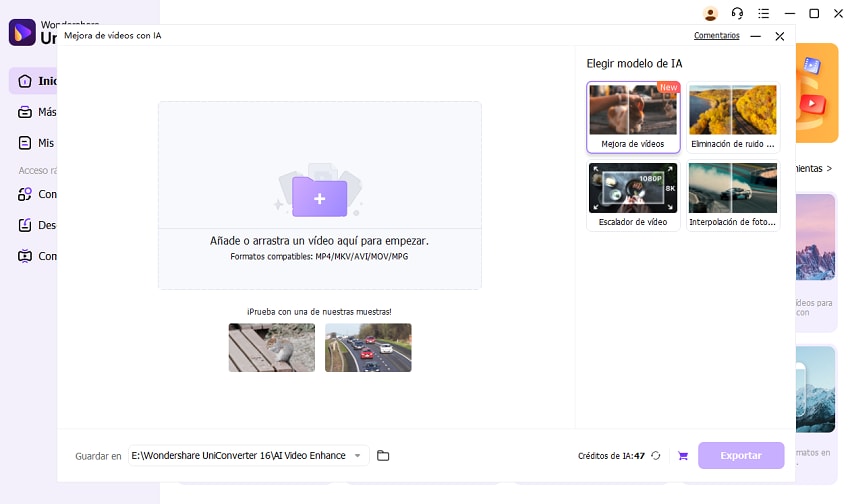This screenshot has height=504, width=850.
Task: Minimize the main UniConverter window
Action: click(x=790, y=14)
